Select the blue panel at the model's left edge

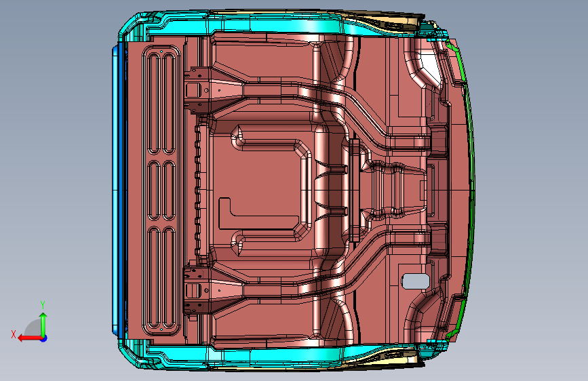(x=118, y=190)
